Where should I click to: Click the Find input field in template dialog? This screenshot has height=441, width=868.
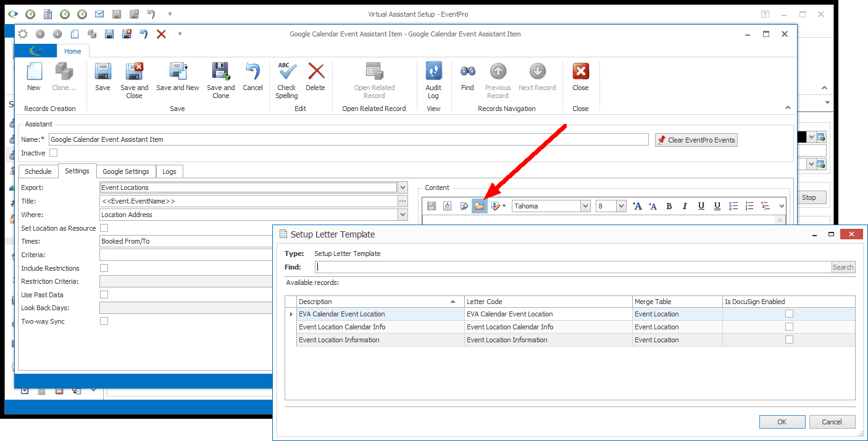click(x=574, y=267)
